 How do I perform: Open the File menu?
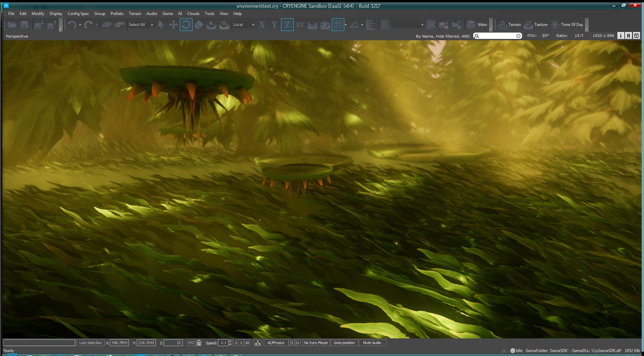click(x=11, y=14)
